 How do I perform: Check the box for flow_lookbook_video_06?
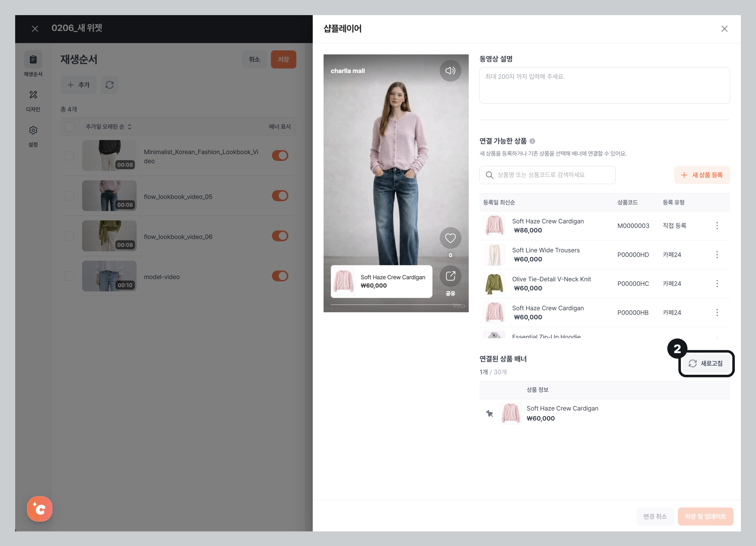(70, 236)
